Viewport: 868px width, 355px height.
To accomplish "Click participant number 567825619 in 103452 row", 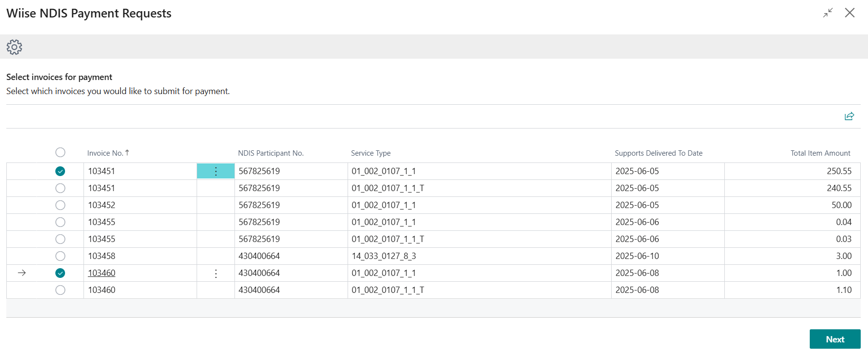I will tap(291, 205).
